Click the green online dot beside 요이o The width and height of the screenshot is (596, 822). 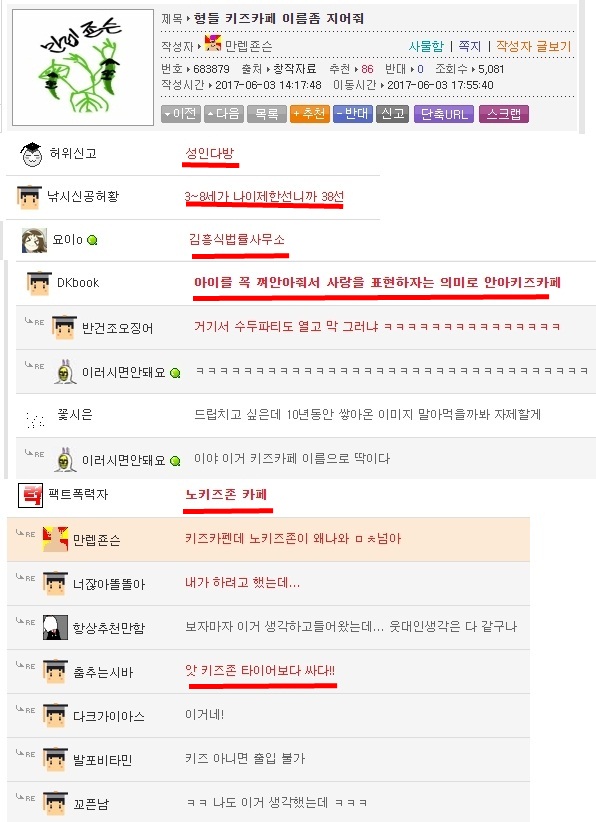click(x=92, y=241)
